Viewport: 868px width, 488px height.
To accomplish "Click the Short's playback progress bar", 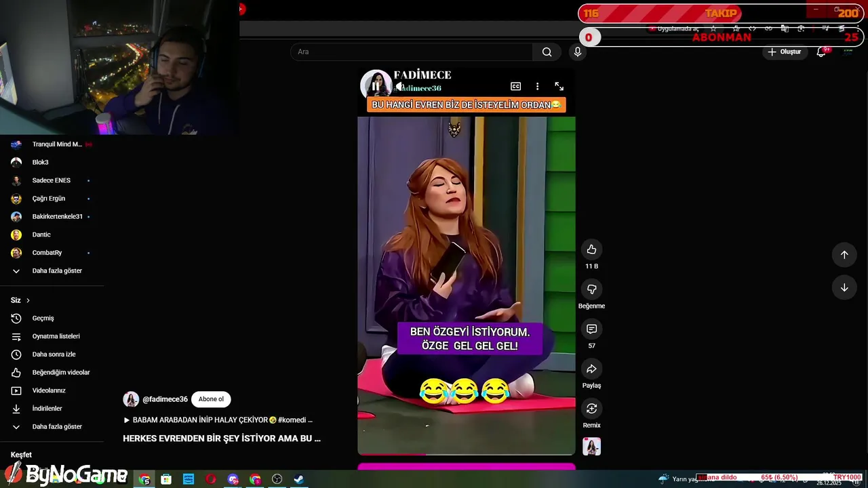I will click(x=467, y=454).
